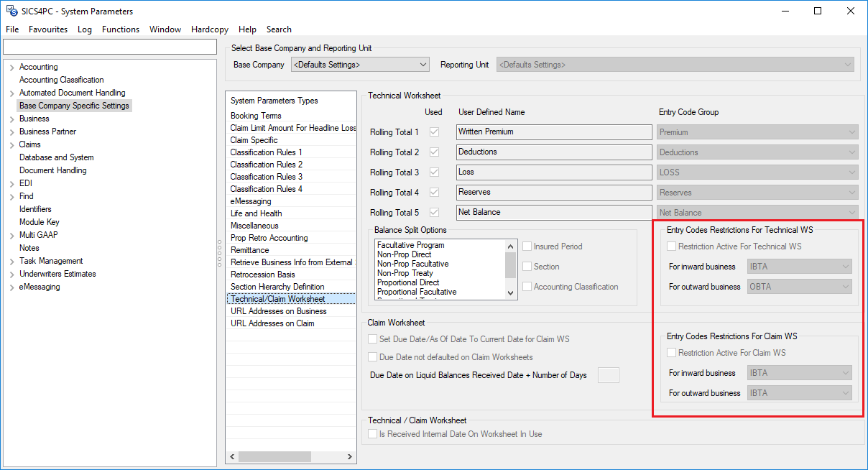This screenshot has height=470, width=868.
Task: Toggle Due Date not defaulted on Claim Worksheets
Action: click(x=372, y=357)
